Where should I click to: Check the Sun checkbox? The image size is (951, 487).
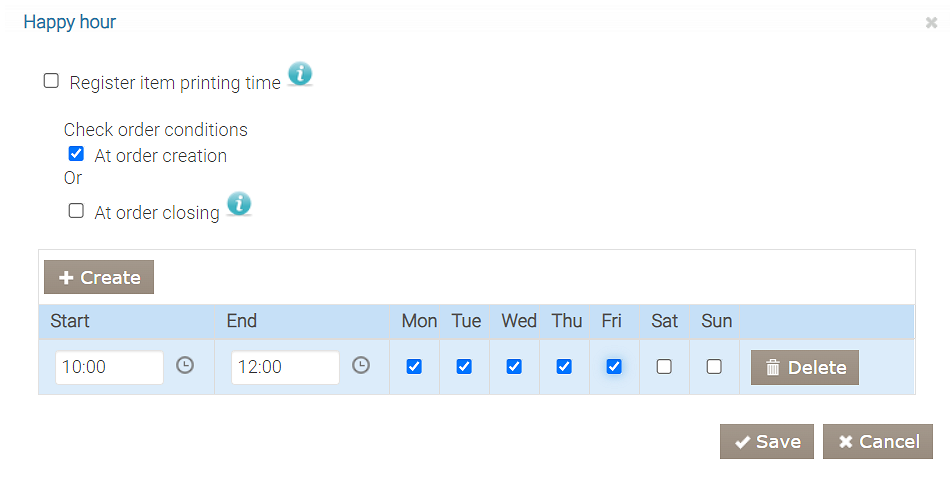coord(714,367)
